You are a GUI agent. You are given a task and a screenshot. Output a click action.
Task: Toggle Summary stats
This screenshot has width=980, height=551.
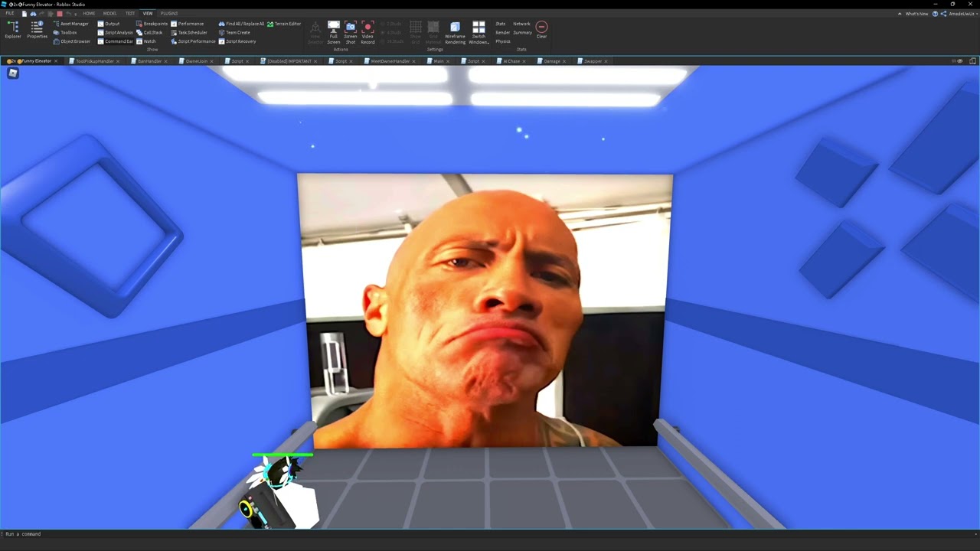click(x=522, y=33)
